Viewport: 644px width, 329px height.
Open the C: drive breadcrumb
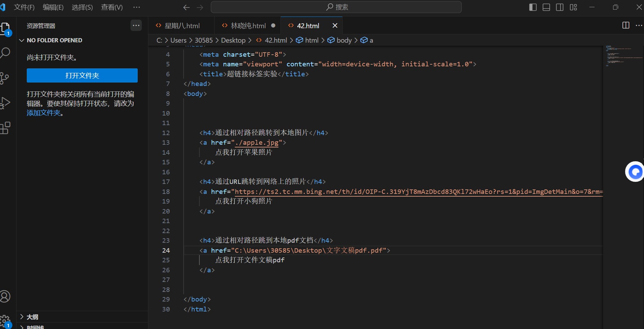tap(159, 40)
